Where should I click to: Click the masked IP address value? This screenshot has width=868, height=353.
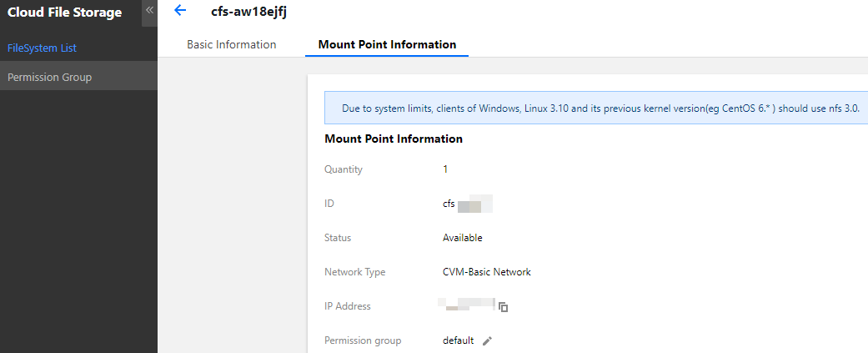(467, 305)
